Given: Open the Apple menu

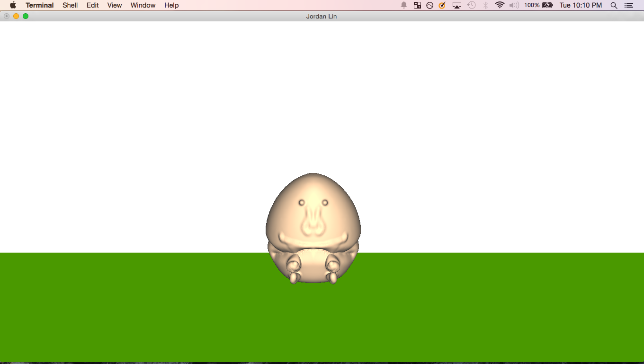Looking at the screenshot, I should pyautogui.click(x=13, y=5).
